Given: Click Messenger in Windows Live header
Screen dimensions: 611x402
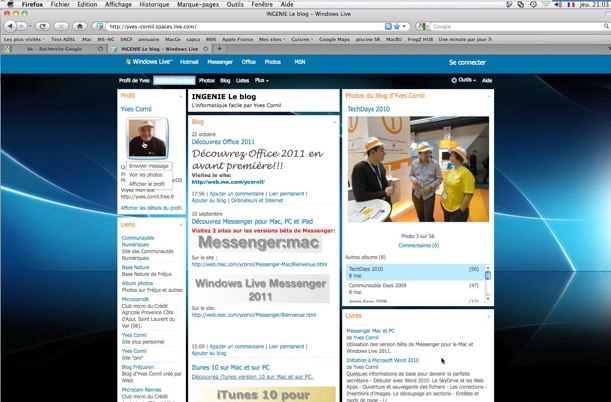Looking at the screenshot, I should (220, 62).
